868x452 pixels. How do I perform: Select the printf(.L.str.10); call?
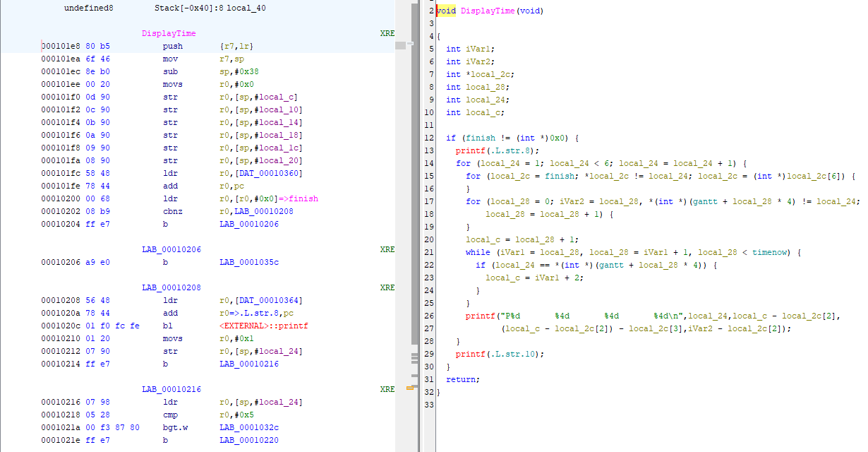pyautogui.click(x=500, y=354)
